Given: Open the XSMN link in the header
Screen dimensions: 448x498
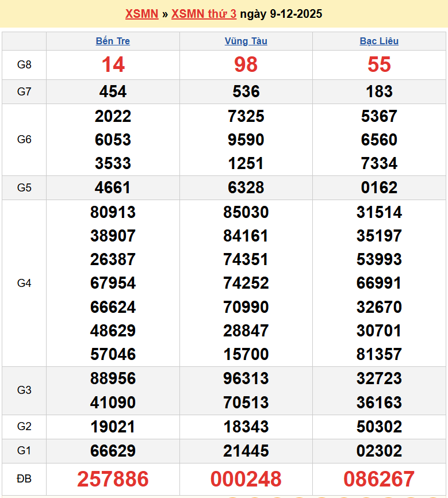Looking at the screenshot, I should click(141, 14).
